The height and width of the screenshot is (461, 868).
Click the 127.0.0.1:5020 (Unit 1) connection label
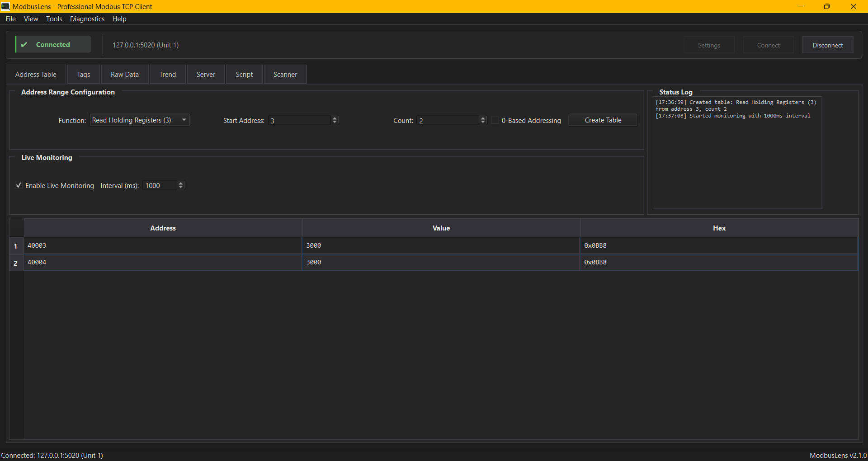click(x=146, y=45)
